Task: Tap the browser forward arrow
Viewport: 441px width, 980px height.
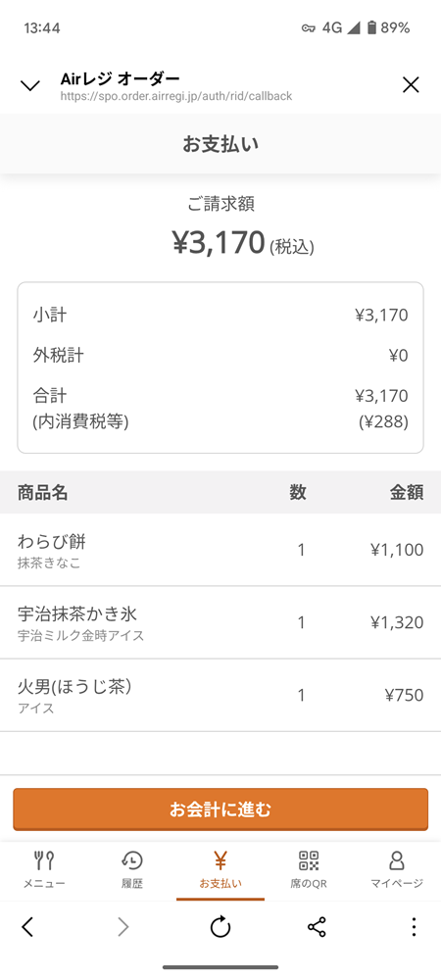Action: [123, 927]
